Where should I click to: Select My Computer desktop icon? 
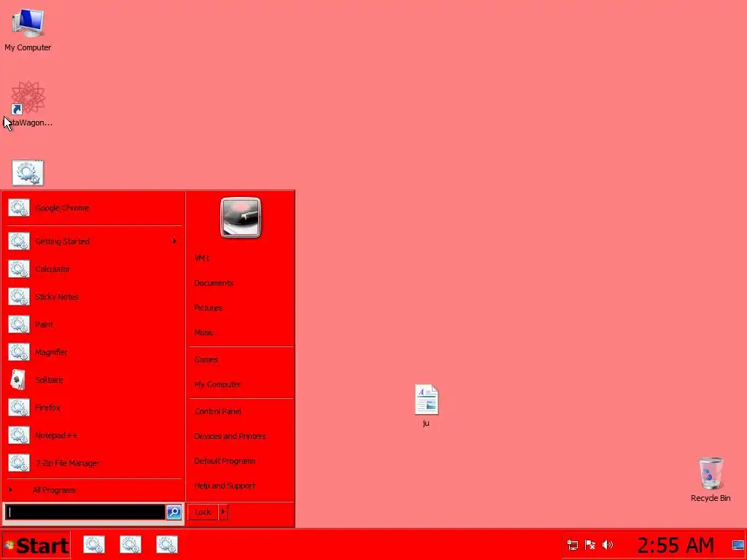click(x=28, y=29)
